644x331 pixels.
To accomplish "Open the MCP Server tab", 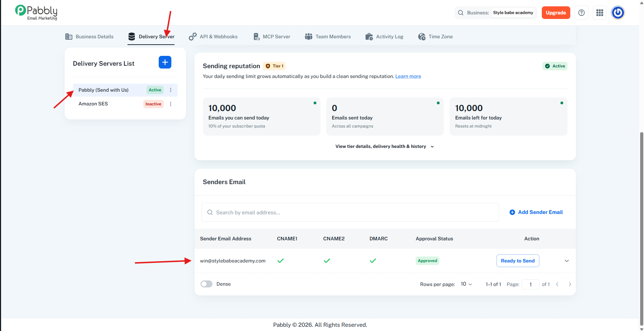I will [272, 37].
